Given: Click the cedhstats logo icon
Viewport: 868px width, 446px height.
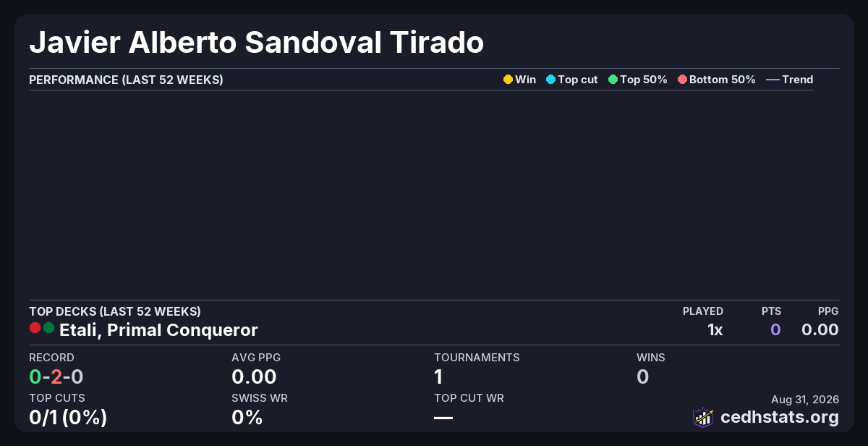Looking at the screenshot, I should pyautogui.click(x=704, y=417).
